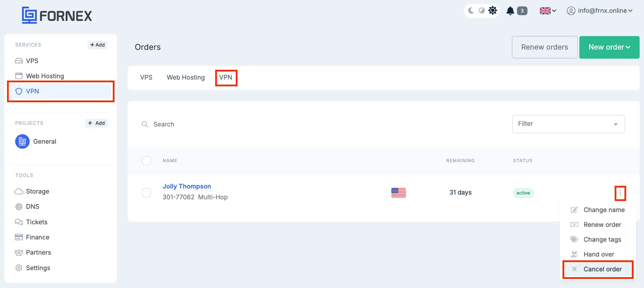Select the light sun theme

[x=493, y=10]
